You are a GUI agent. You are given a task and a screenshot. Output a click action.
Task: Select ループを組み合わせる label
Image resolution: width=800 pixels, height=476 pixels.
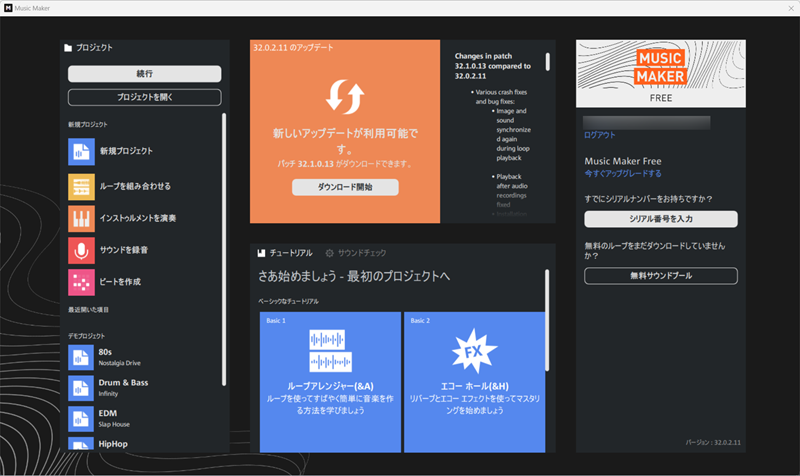point(135,186)
